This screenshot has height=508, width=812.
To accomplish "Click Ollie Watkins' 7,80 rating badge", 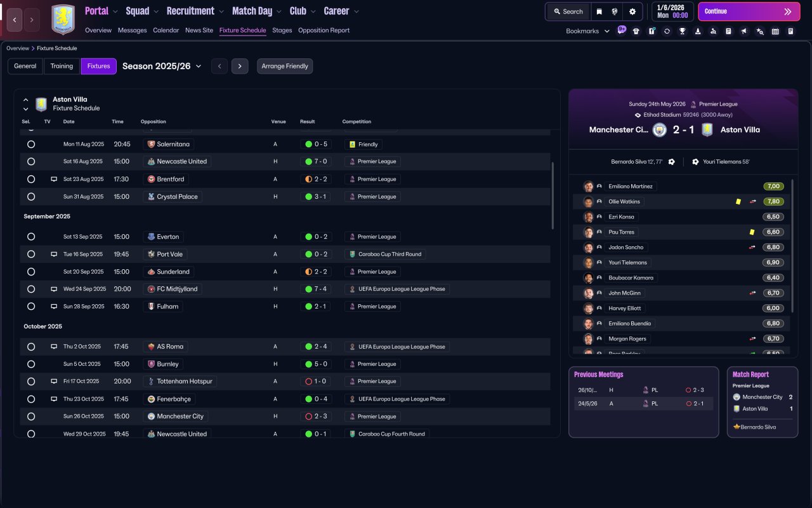I will [773, 201].
